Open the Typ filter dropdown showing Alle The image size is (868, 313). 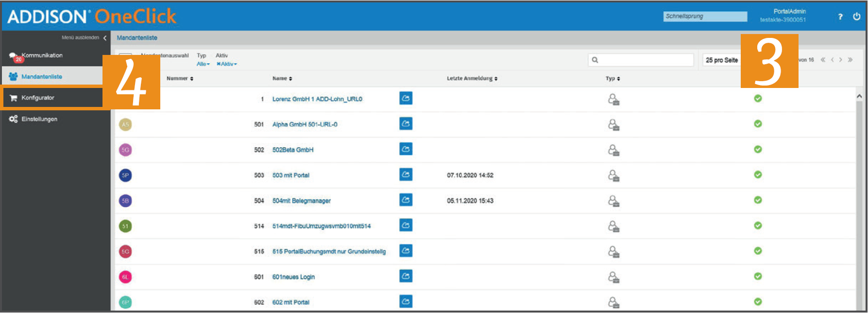coord(203,64)
